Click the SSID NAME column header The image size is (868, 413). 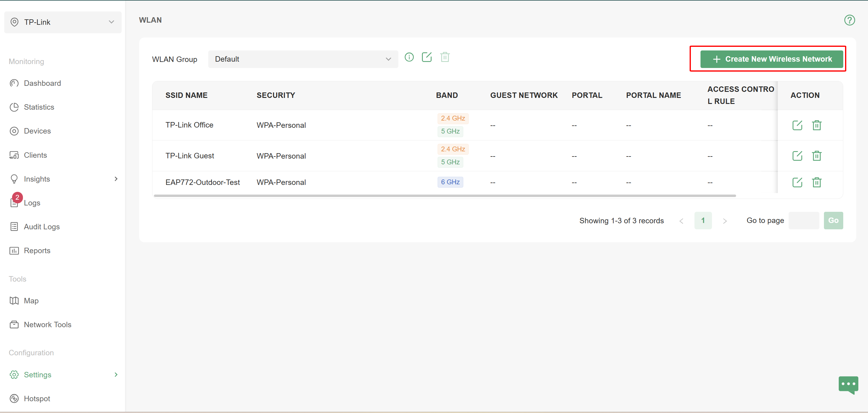point(186,95)
